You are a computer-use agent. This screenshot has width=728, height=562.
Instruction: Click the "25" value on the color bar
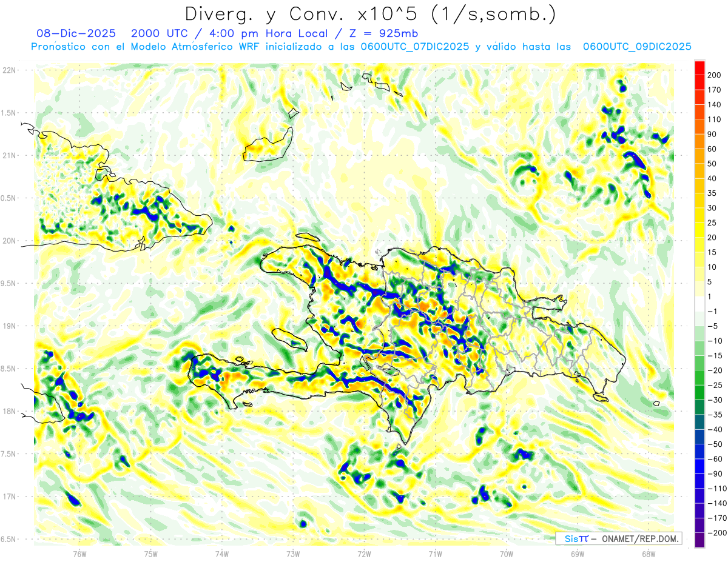coord(712,222)
